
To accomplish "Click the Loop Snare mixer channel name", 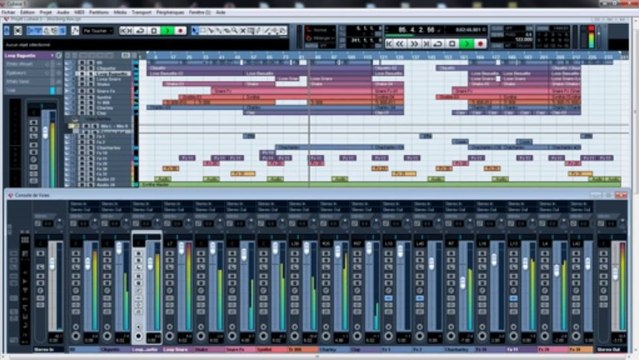I will point(176,349).
